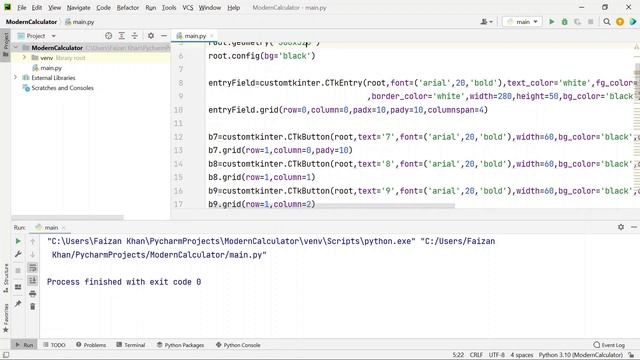Image resolution: width=640 pixels, height=360 pixels.
Task: Hide the Project panel with minus icon
Action: 164,36
